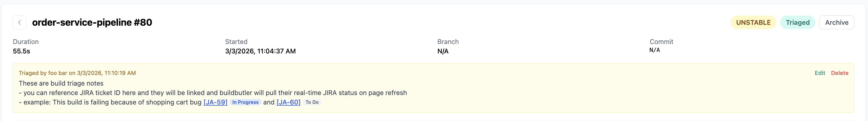Click the In Progress JIRA status badge

(245, 102)
